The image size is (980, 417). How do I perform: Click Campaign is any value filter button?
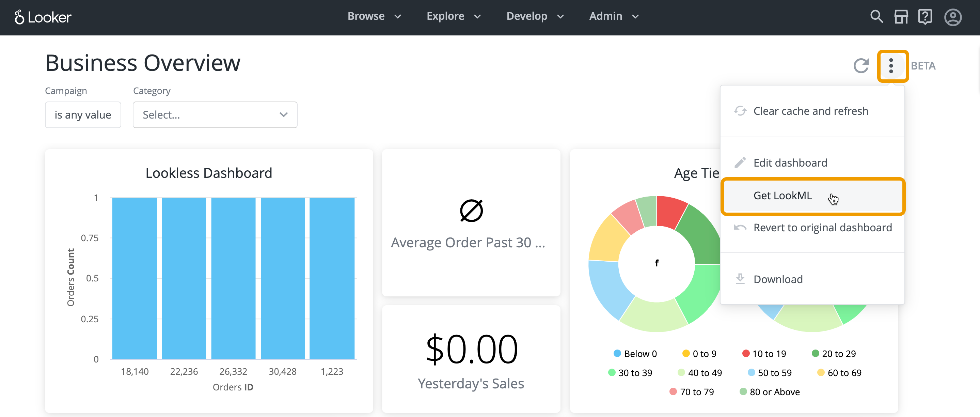point(82,114)
